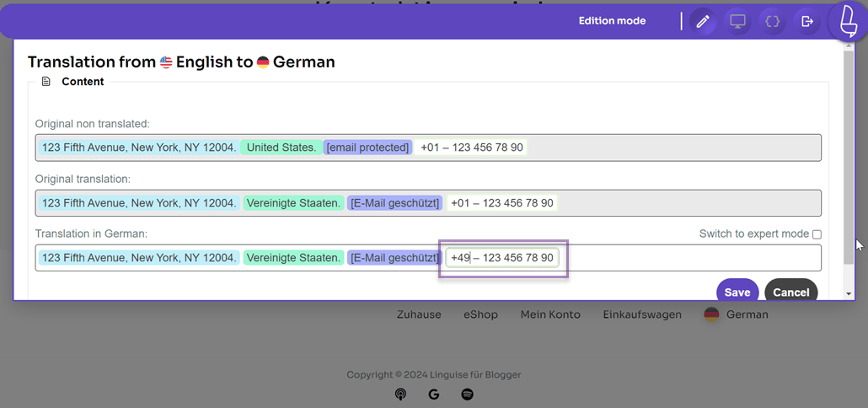Open the Zuhause menu link

pyautogui.click(x=419, y=314)
